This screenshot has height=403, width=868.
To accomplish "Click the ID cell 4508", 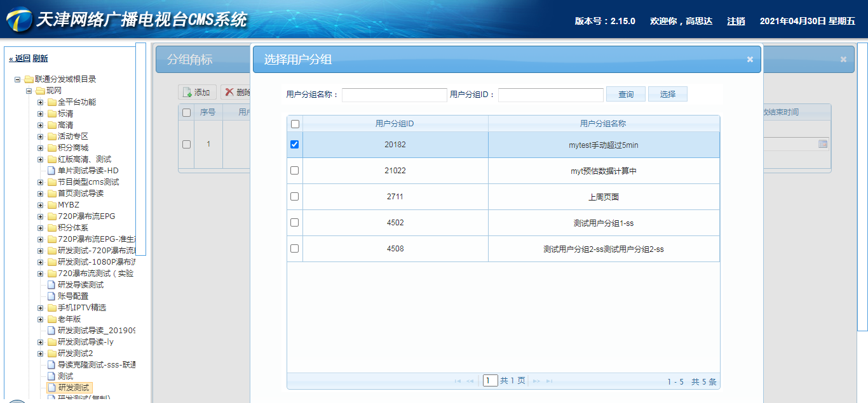I will click(395, 249).
